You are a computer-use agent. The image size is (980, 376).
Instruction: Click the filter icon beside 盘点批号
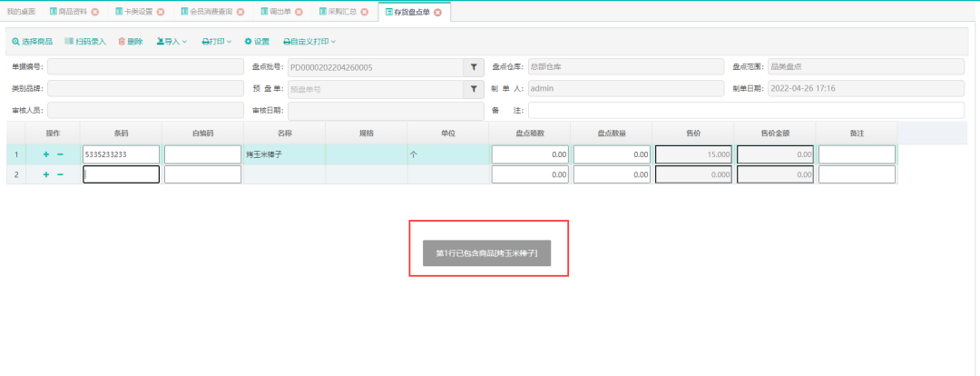[474, 67]
